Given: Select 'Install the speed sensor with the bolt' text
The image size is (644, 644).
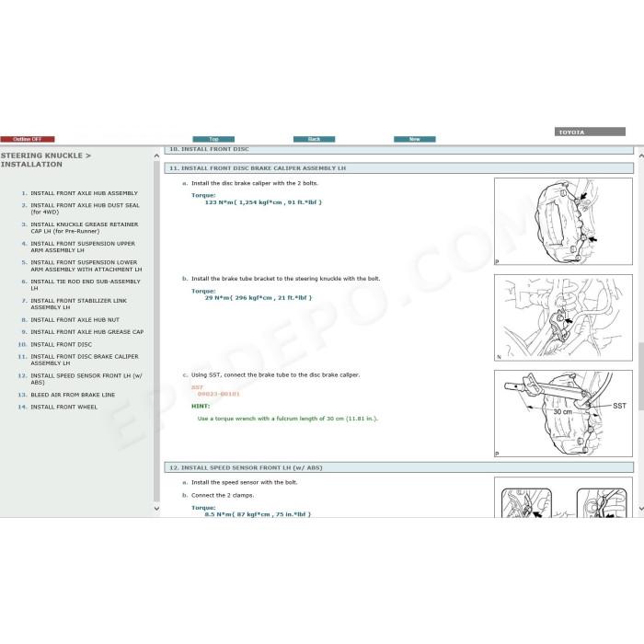Looking at the screenshot, I should click(245, 483).
